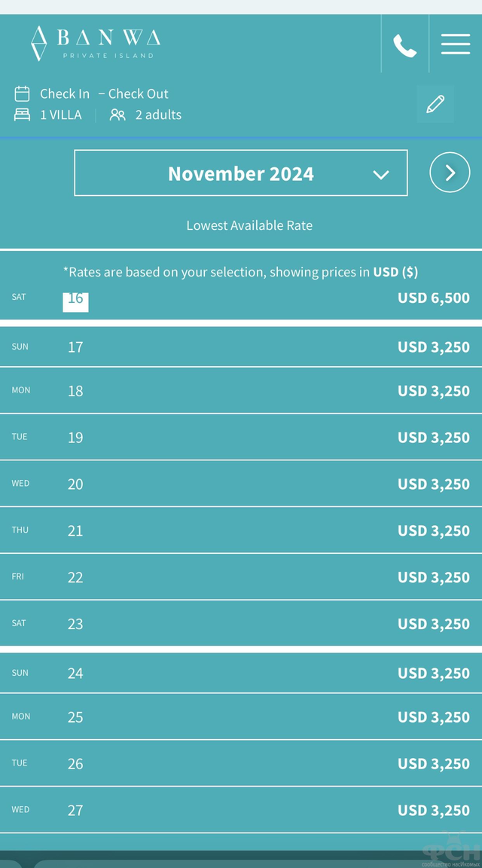Select Friday 22 date row
This screenshot has height=868, width=482.
point(241,576)
